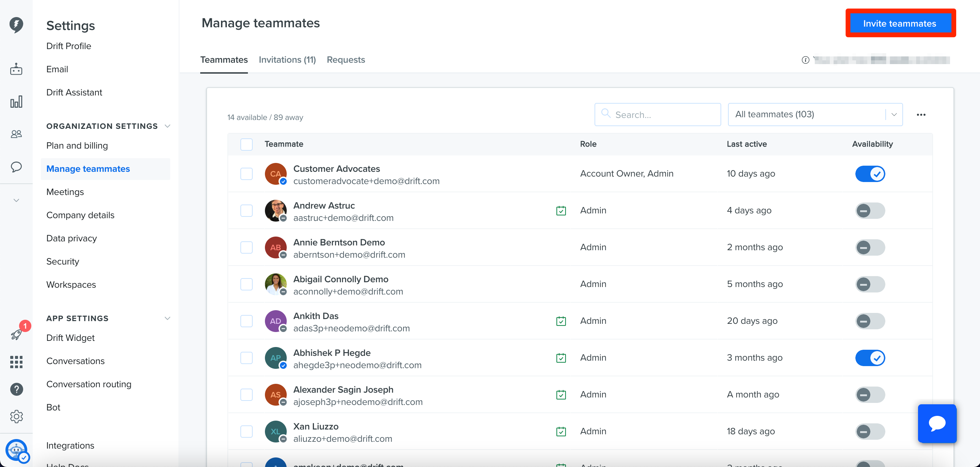Open the help question mark icon

point(16,389)
